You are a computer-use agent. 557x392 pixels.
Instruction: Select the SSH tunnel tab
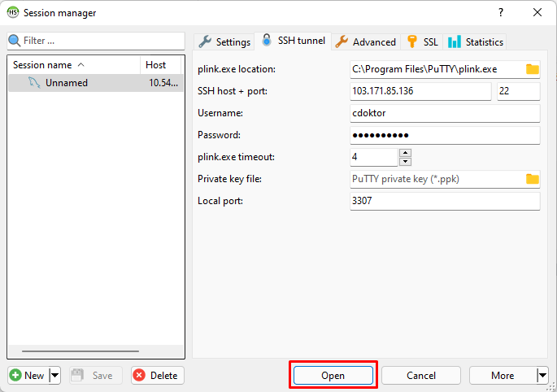pos(293,41)
